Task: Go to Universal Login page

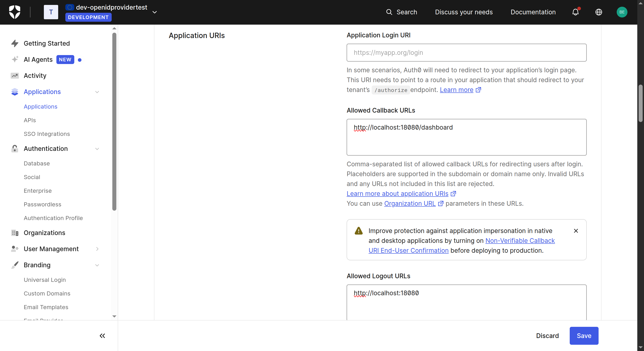Action: (x=45, y=280)
